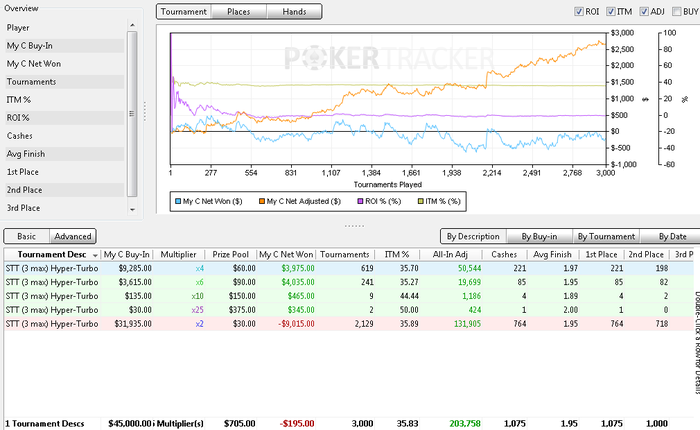Sort by Multiplier column header
This screenshot has width=700, height=430.
click(x=179, y=255)
